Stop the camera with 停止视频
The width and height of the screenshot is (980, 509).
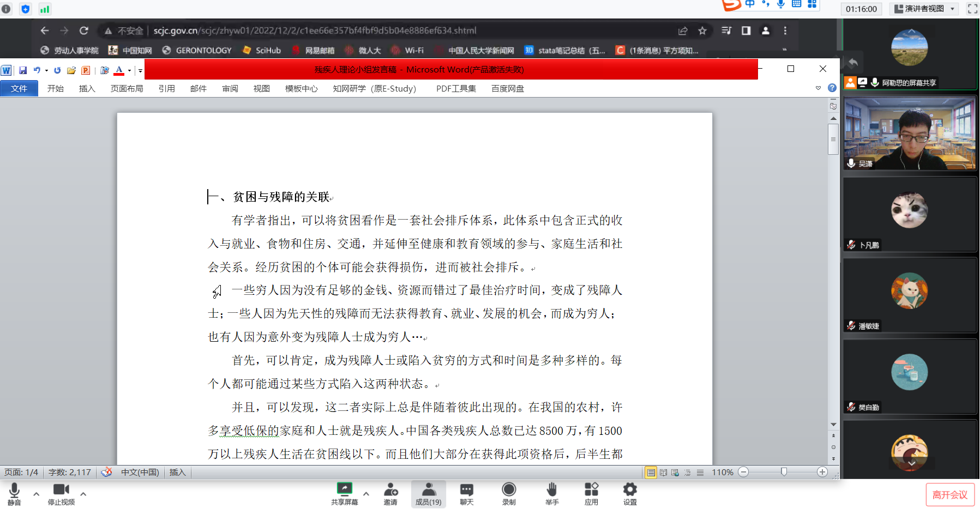pos(61,494)
